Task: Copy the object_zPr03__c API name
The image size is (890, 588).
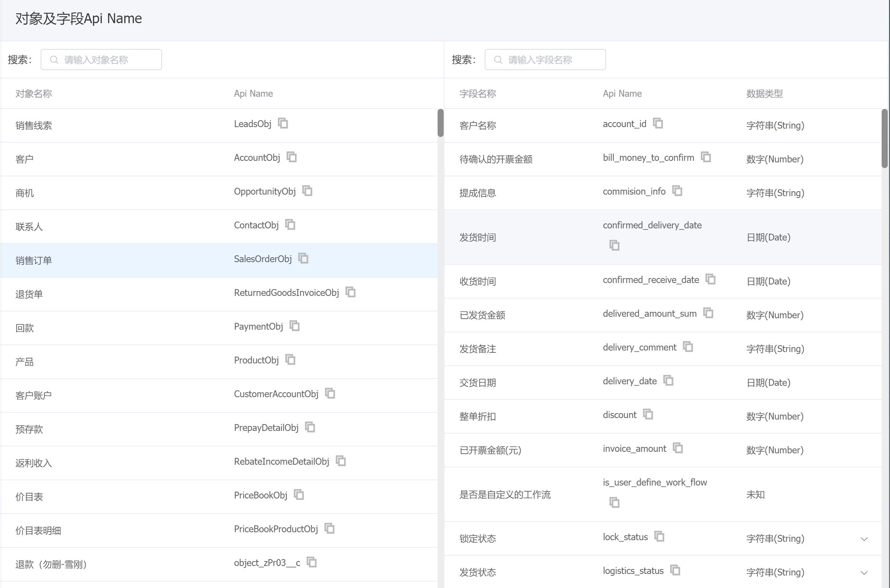Action: coord(312,562)
